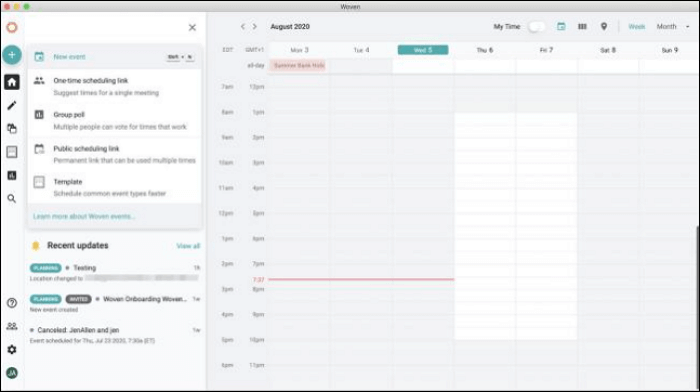Open the home icon in sidebar

(x=12, y=82)
